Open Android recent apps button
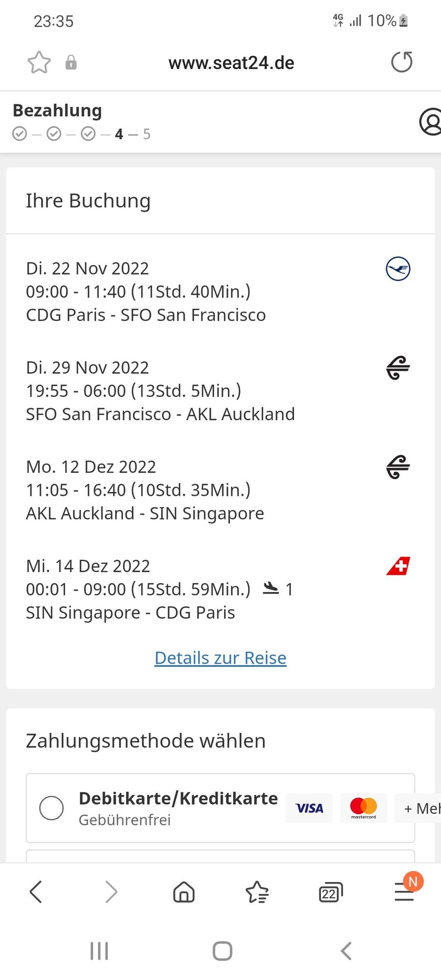 point(99,951)
